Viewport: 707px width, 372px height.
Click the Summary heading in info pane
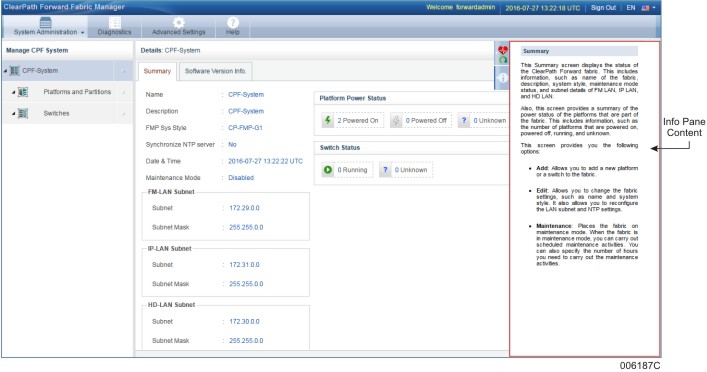pyautogui.click(x=536, y=51)
